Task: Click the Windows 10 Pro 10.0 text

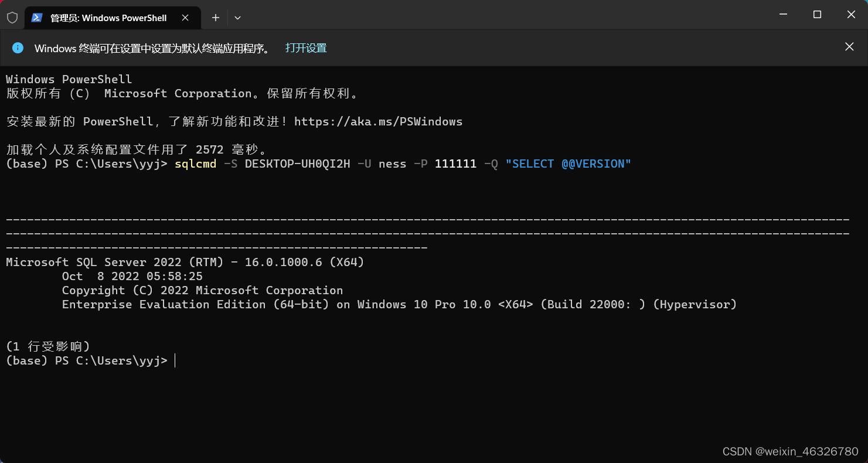Action: [424, 304]
